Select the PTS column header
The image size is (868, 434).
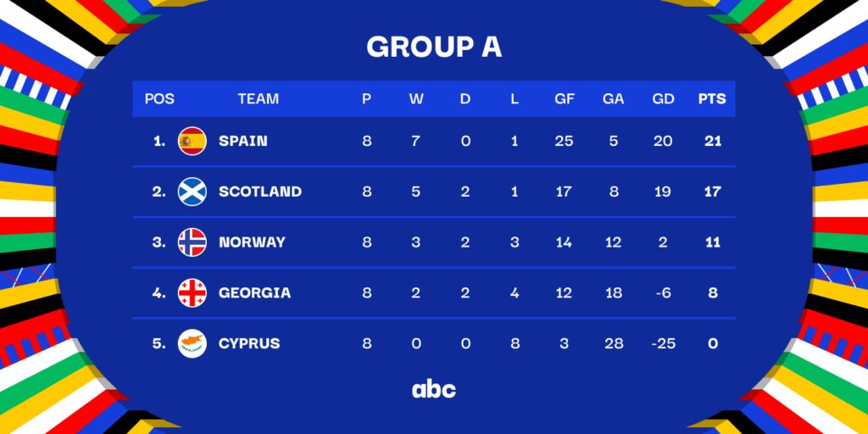coord(712,98)
